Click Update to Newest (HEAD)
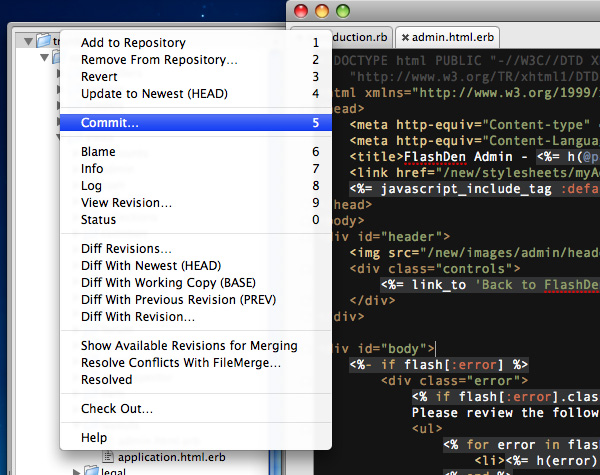Screen dimensions: 600x475 [154, 94]
